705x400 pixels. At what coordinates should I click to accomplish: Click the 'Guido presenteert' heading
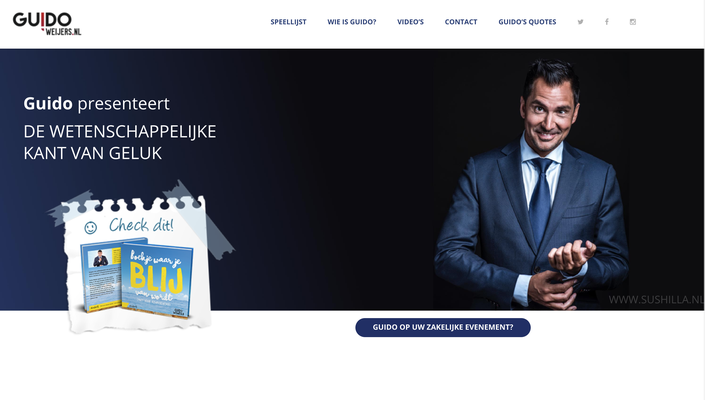pyautogui.click(x=96, y=104)
